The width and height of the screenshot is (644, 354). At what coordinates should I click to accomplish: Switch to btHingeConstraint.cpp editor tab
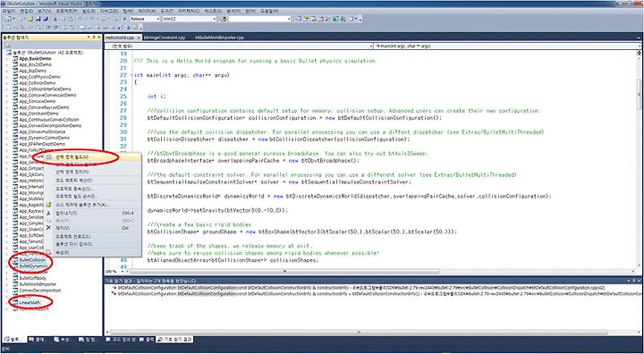165,38
